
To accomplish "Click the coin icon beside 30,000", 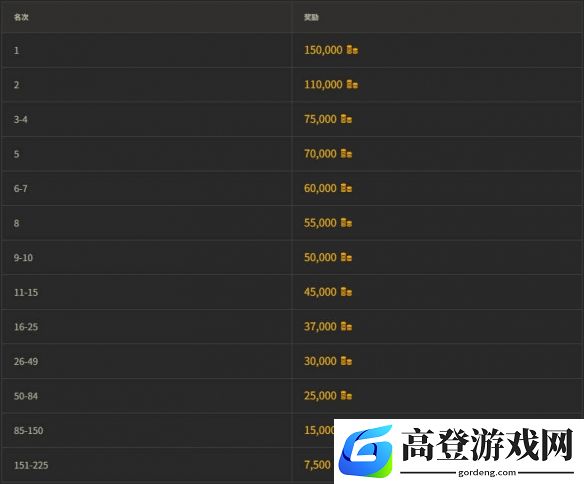I will click(x=346, y=361).
